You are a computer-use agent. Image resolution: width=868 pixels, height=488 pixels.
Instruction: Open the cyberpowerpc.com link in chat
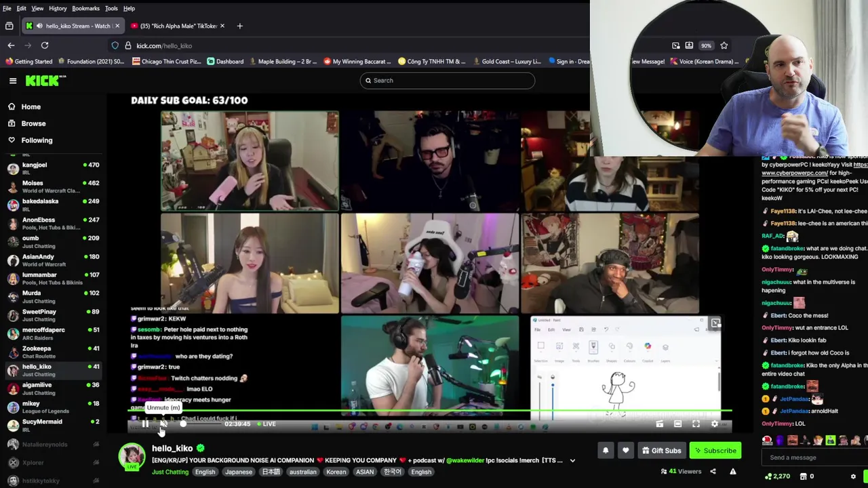(795, 173)
